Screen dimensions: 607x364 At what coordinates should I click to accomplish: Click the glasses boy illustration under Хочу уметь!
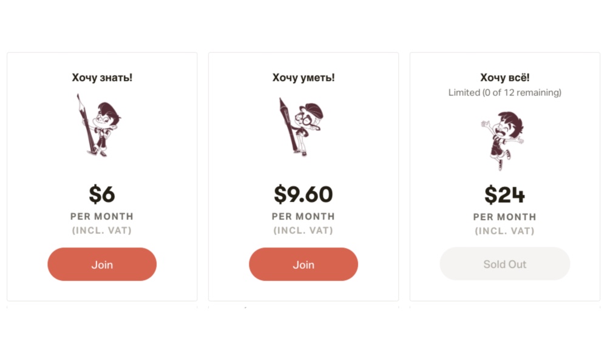(x=301, y=127)
